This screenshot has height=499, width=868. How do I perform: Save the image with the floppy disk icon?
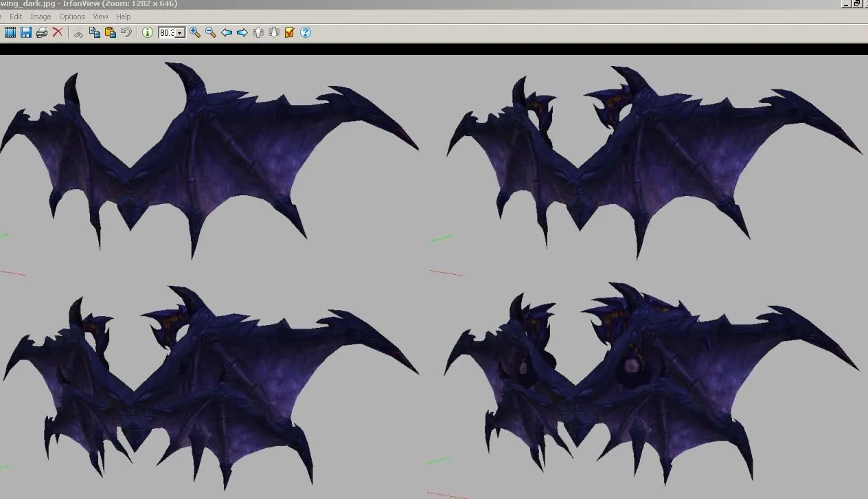tap(26, 32)
